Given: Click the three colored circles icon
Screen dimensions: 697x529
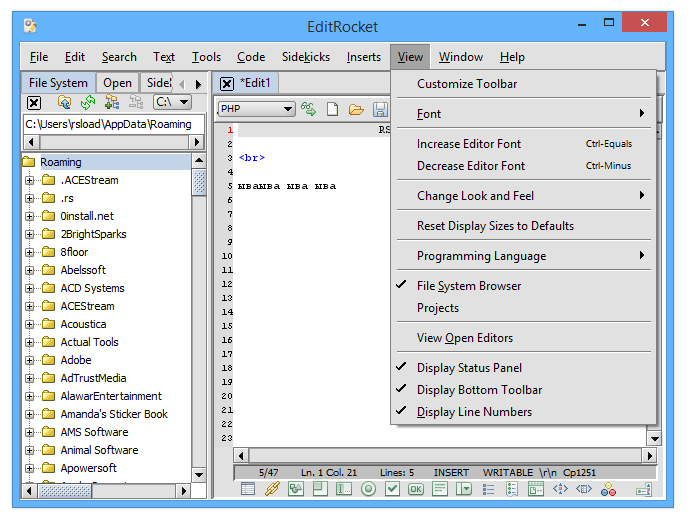Looking at the screenshot, I should point(608,489).
